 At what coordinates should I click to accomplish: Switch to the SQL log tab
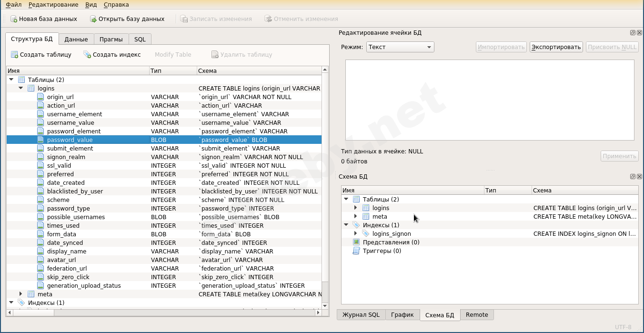[x=361, y=315]
